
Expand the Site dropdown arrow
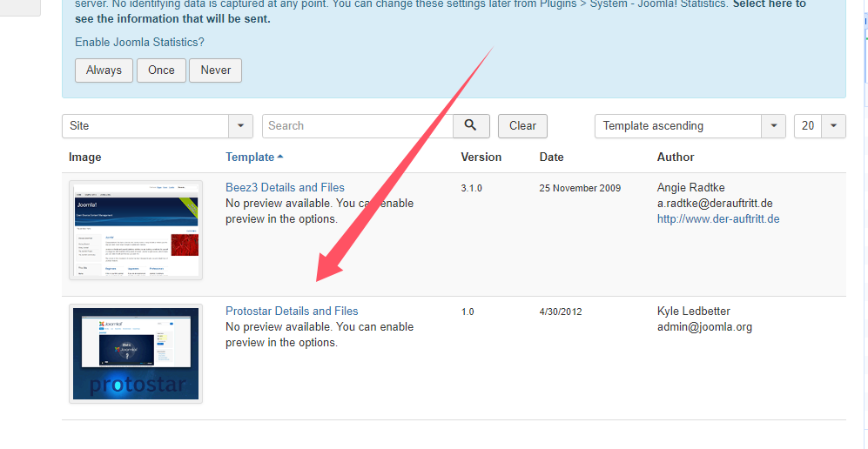tap(241, 126)
